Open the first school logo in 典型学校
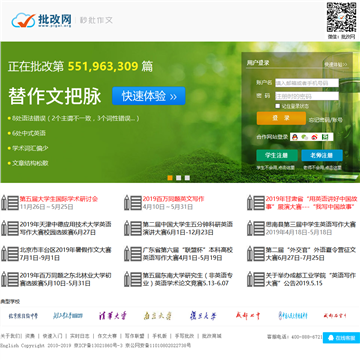The image size is (360, 360). point(23,315)
